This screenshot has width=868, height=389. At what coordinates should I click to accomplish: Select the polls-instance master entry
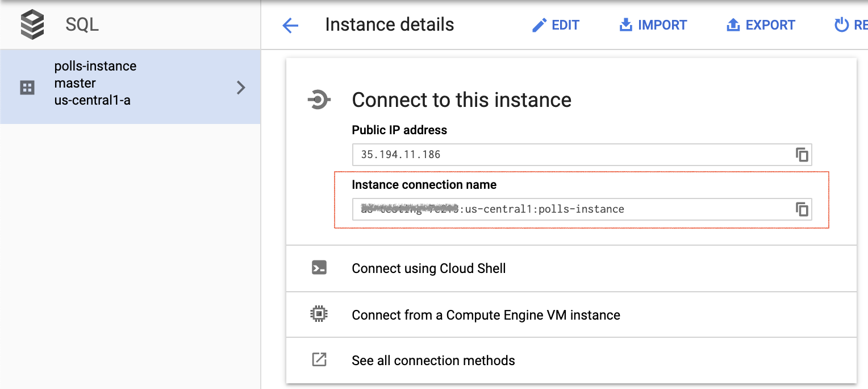point(95,84)
